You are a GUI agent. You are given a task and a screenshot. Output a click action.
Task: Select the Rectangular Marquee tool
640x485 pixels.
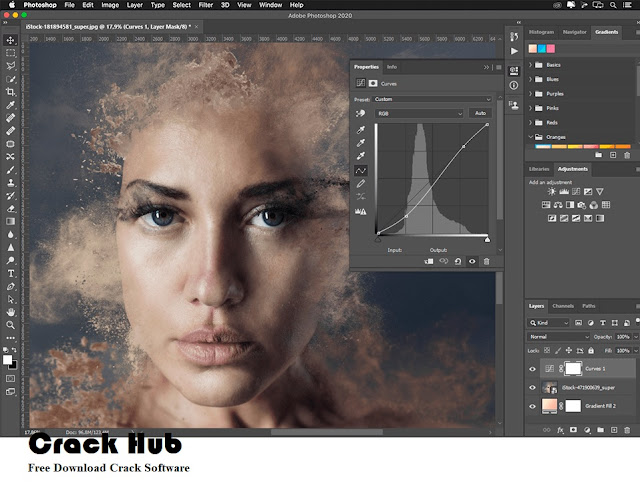[x=11, y=53]
